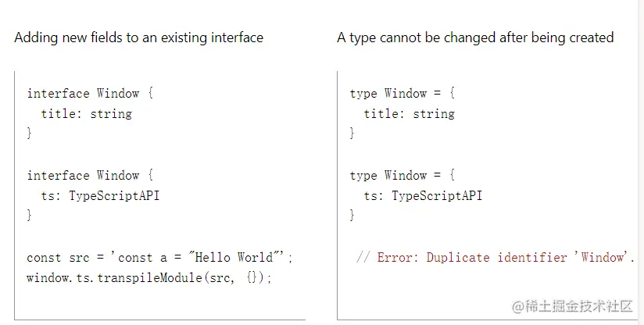Click the 稀土掘金技术社区 watermark

(x=572, y=306)
